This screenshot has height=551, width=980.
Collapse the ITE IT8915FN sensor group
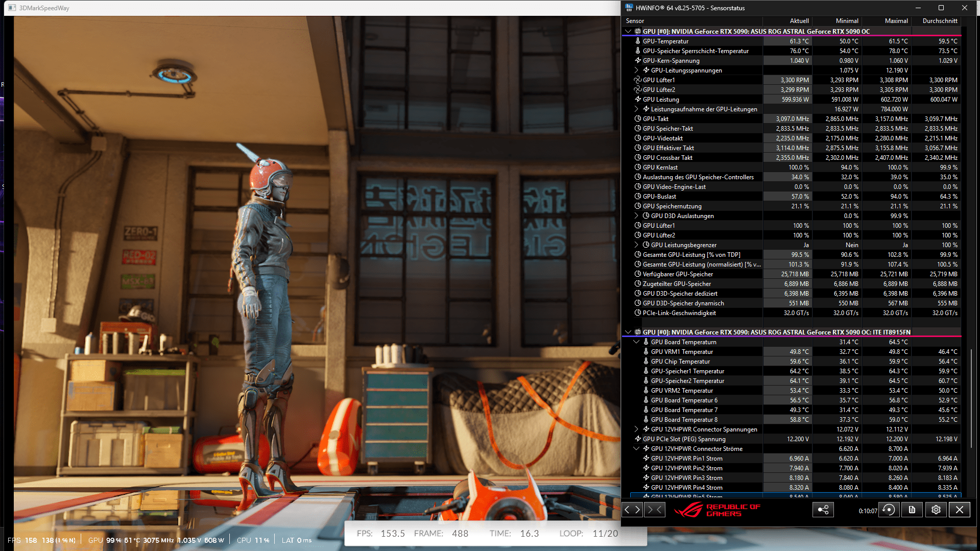(x=628, y=332)
